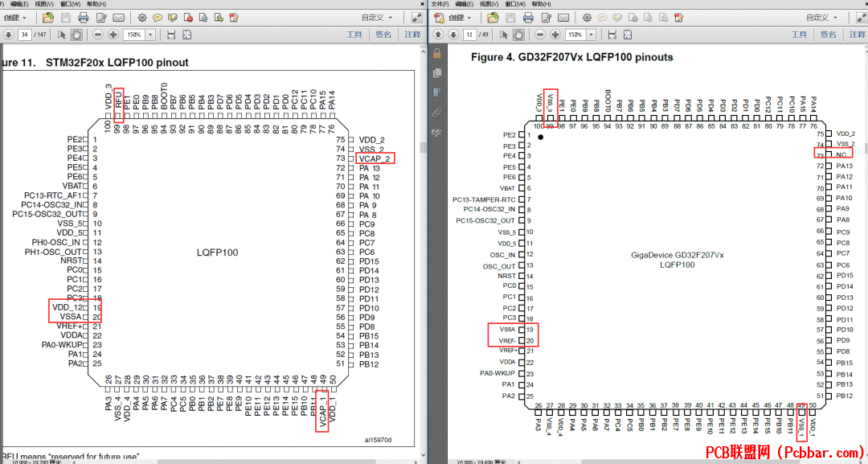The image size is (868, 464).
Task: Open 编辑(E) menu in left window
Action: click(x=18, y=4)
